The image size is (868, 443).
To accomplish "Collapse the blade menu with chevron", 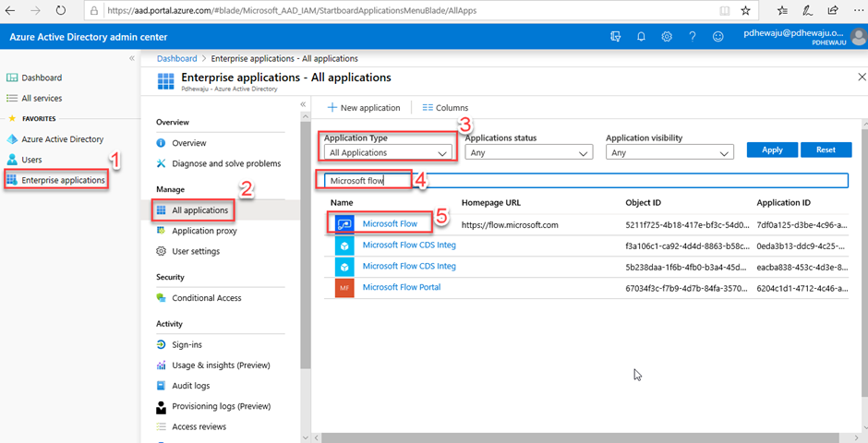I will [x=303, y=104].
